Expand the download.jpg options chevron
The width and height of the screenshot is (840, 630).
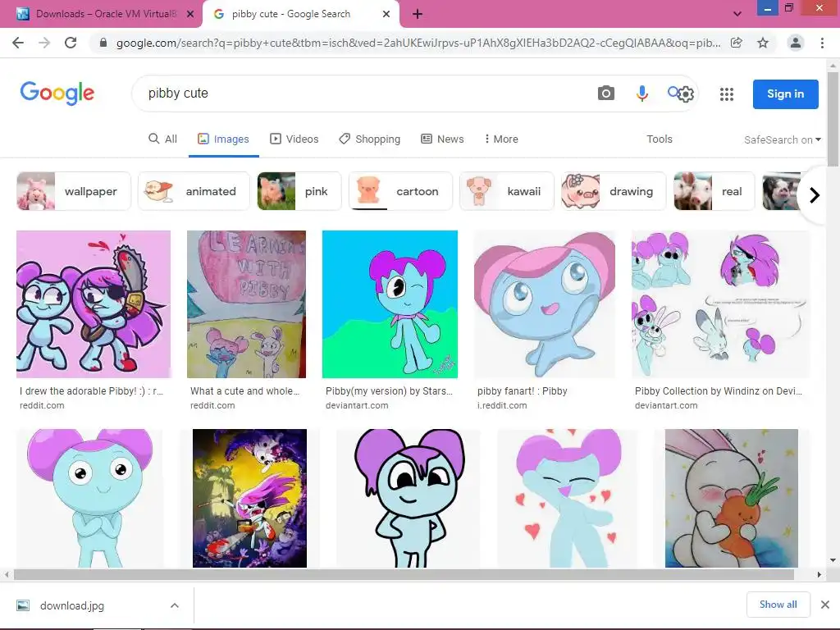click(174, 606)
